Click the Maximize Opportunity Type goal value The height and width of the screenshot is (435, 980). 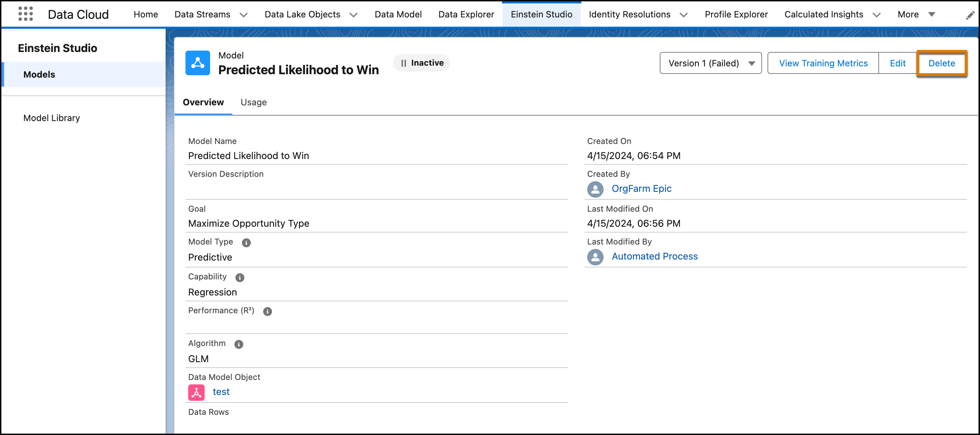248,223
